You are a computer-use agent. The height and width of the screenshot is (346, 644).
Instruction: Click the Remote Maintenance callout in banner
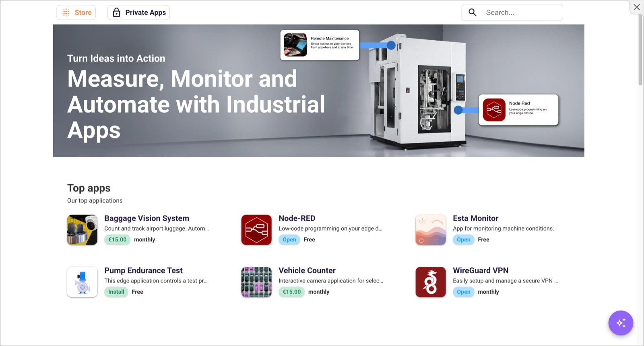(x=320, y=45)
